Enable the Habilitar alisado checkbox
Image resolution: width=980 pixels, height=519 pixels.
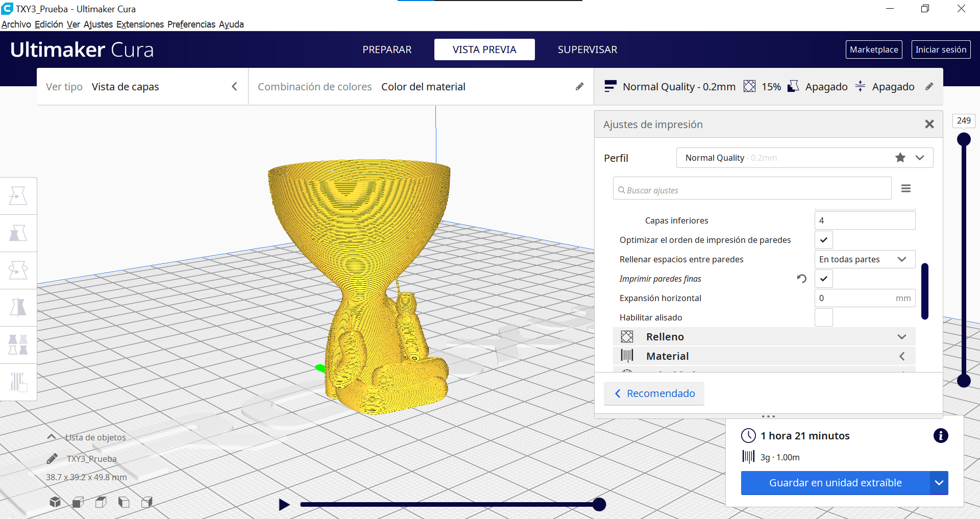[x=824, y=317]
